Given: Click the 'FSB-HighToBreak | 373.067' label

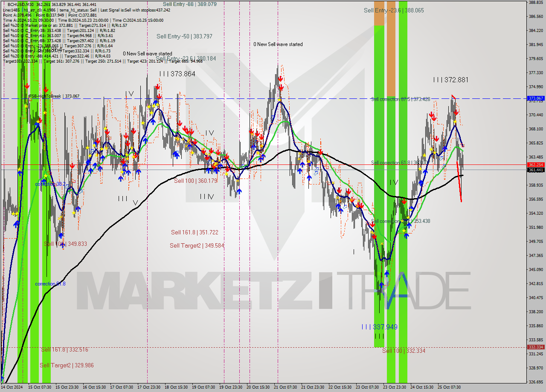Looking at the screenshot, I should coord(54,96).
